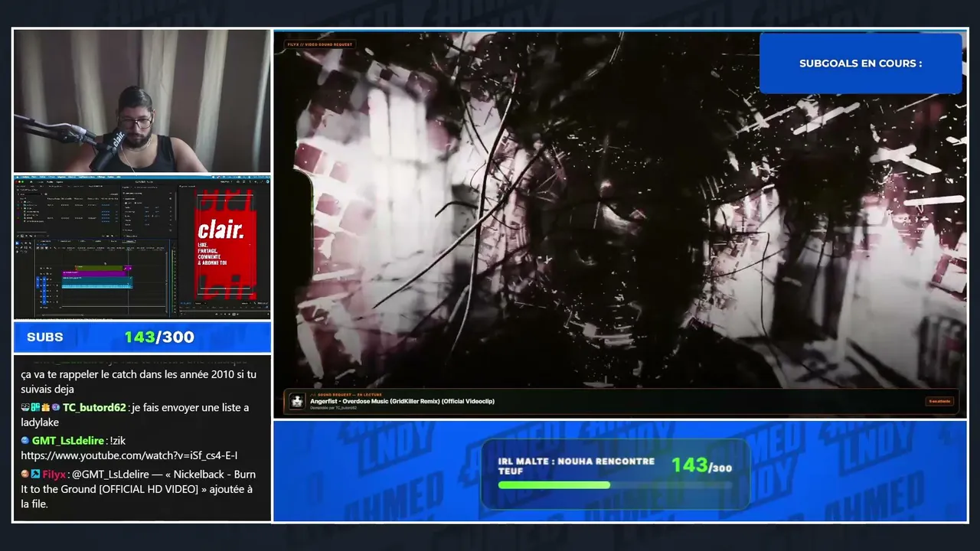Click the message 'je fais envoyer une liste a ladylake'
The image size is (980, 551).
click(135, 415)
